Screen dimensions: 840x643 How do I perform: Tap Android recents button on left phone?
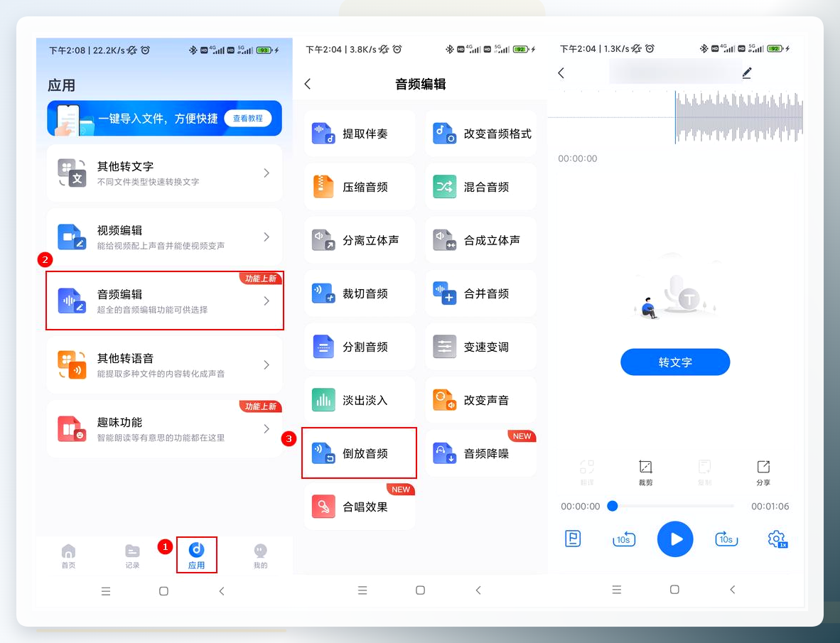click(x=106, y=591)
